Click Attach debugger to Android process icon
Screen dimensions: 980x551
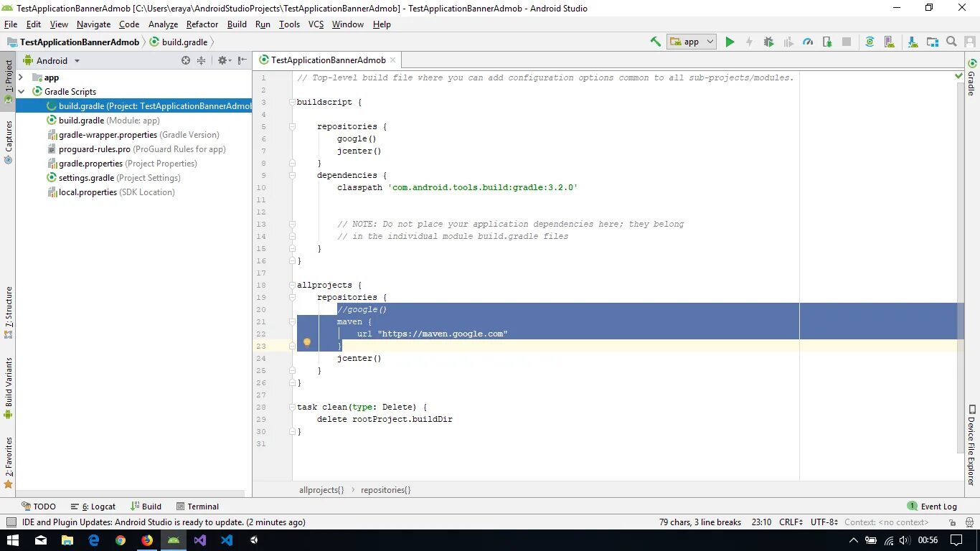(827, 42)
